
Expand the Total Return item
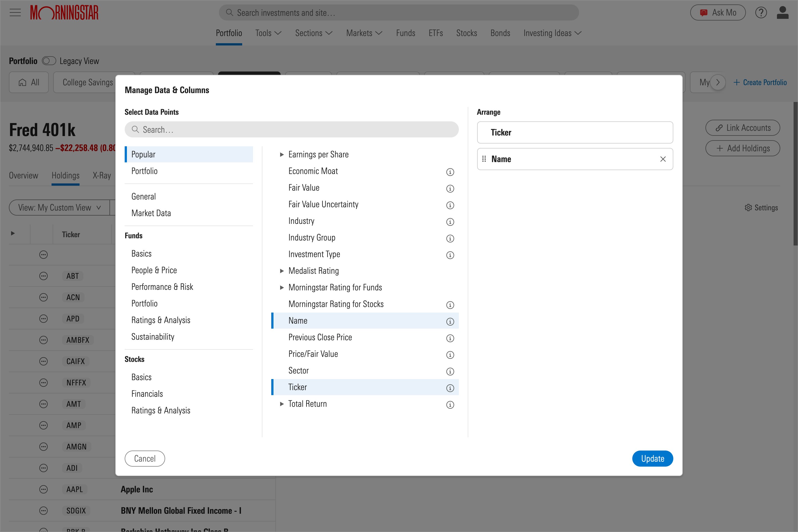pos(281,404)
